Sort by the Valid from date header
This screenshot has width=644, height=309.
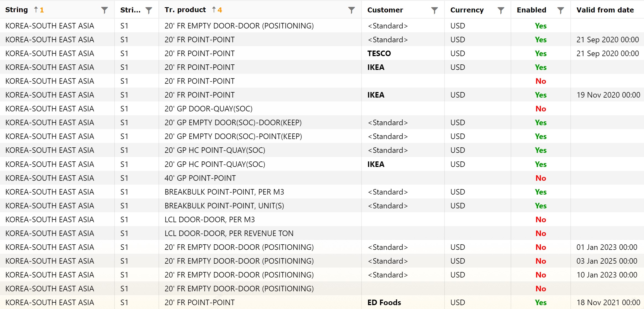[x=605, y=10]
